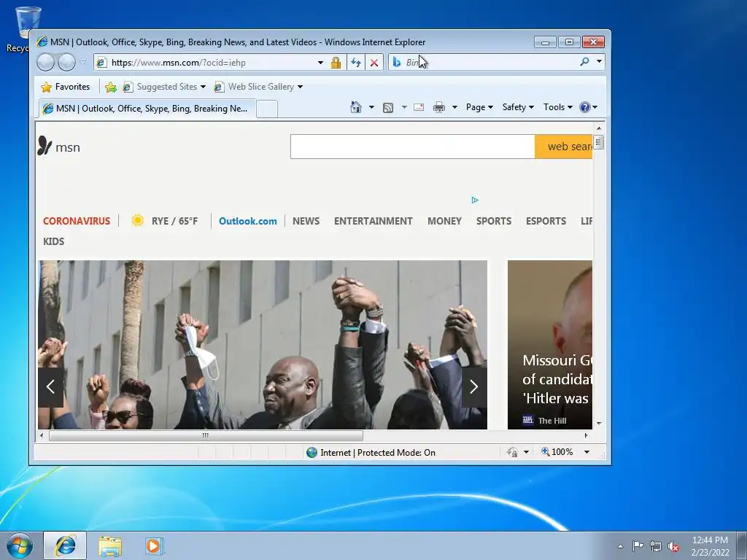
Task: Open the Favorites button
Action: pos(65,87)
